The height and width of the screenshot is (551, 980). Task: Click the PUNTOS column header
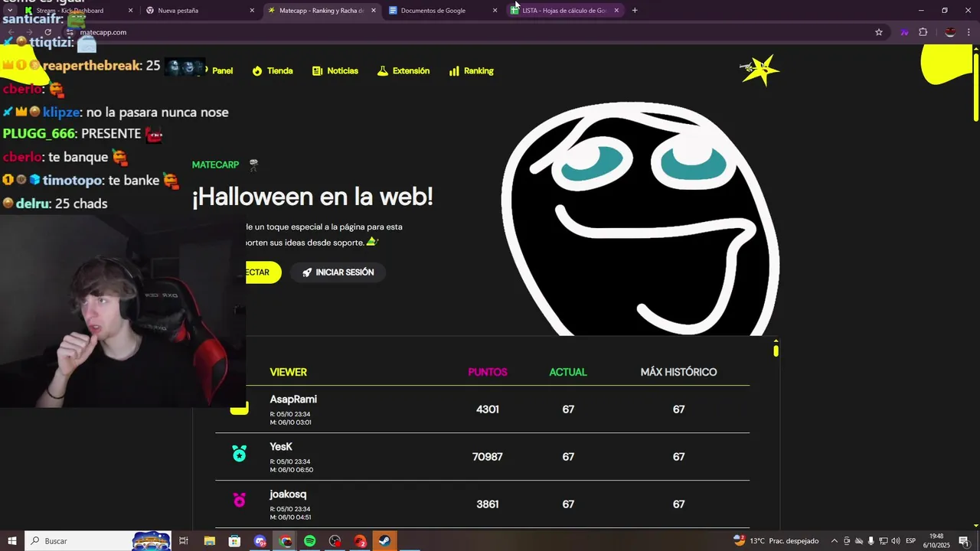[x=488, y=372]
